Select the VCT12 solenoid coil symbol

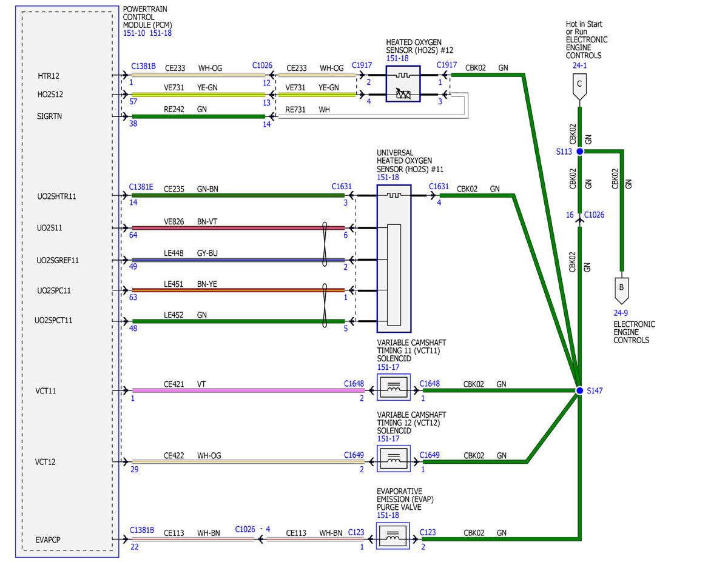click(393, 458)
